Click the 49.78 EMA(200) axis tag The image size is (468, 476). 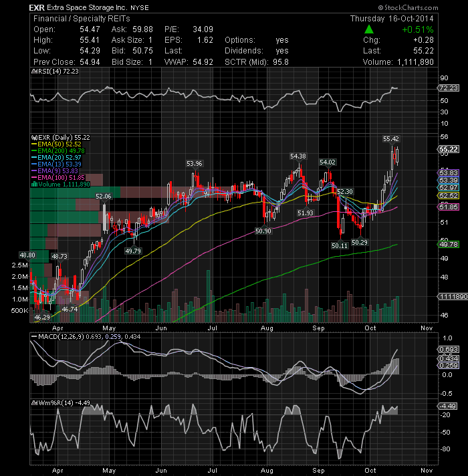pos(448,245)
